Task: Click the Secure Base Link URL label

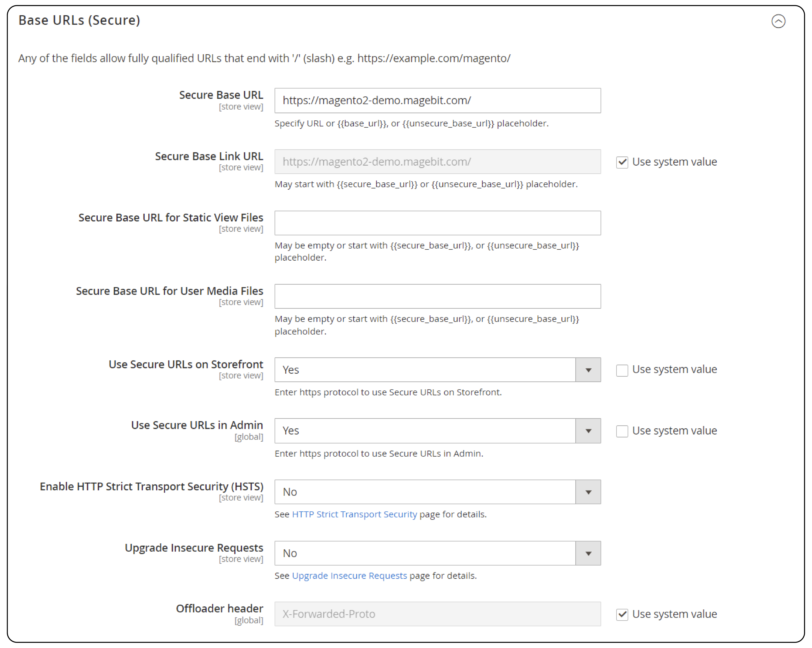Action: 209,156
